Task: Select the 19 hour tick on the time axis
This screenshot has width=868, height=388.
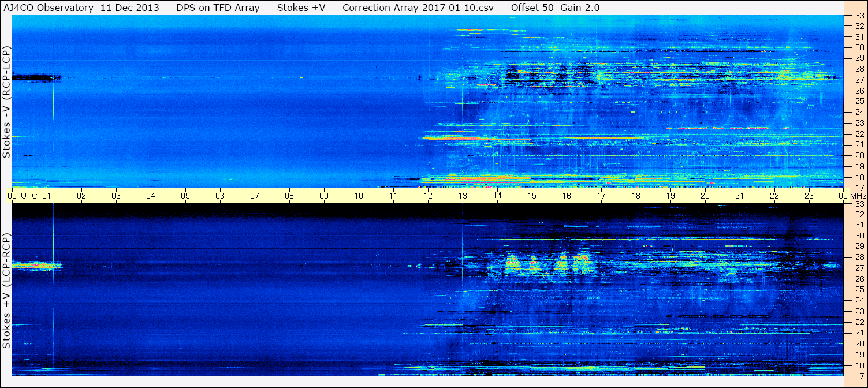Action: pos(670,196)
